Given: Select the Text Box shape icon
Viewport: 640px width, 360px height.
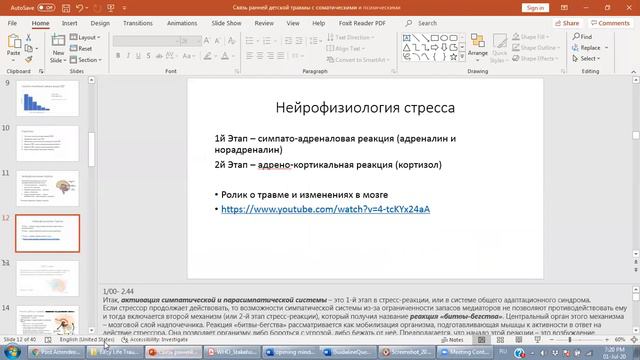Looking at the screenshot, I should (x=407, y=38).
